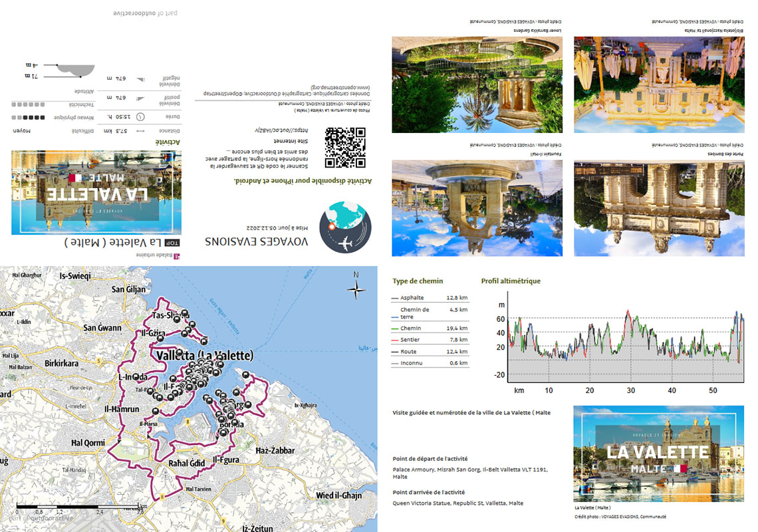Click the '57,5 km' distance value
This screenshot has height=532, width=758.
116,130
